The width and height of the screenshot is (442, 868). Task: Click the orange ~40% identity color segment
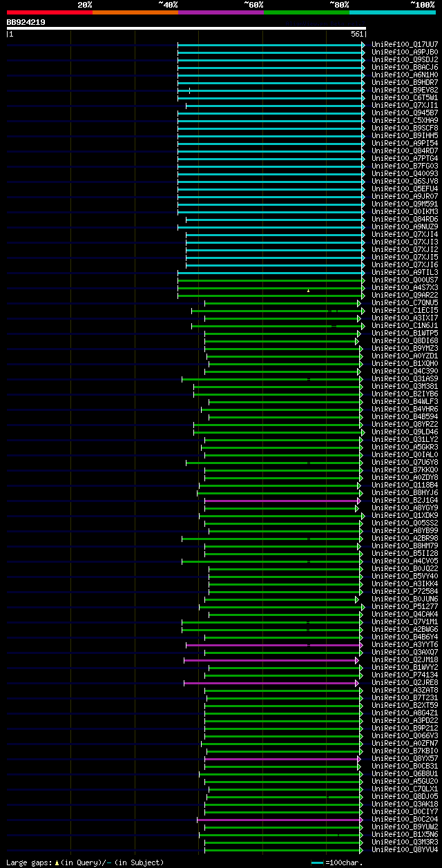click(x=135, y=12)
